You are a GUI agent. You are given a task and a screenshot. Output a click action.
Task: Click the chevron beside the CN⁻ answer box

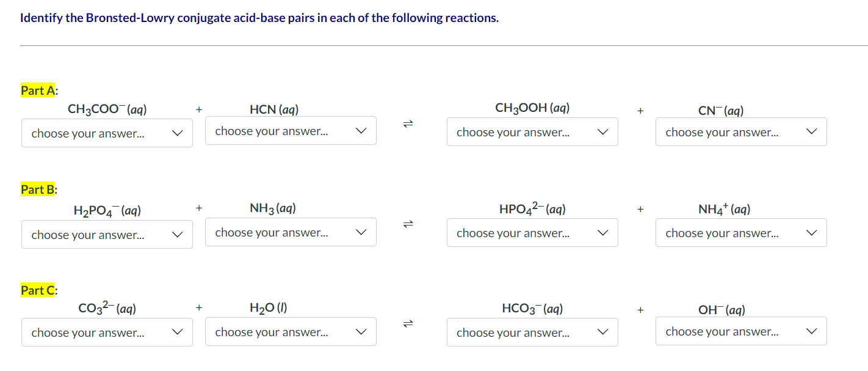tap(811, 131)
